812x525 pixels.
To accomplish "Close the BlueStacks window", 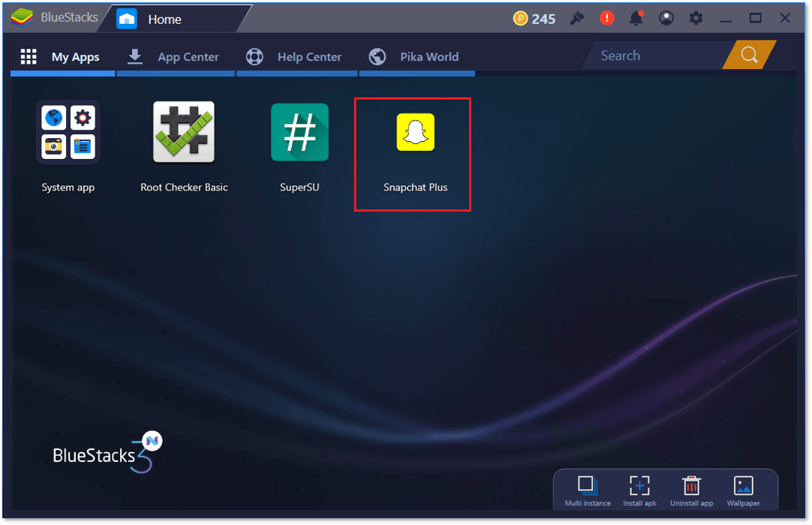I will 785,18.
